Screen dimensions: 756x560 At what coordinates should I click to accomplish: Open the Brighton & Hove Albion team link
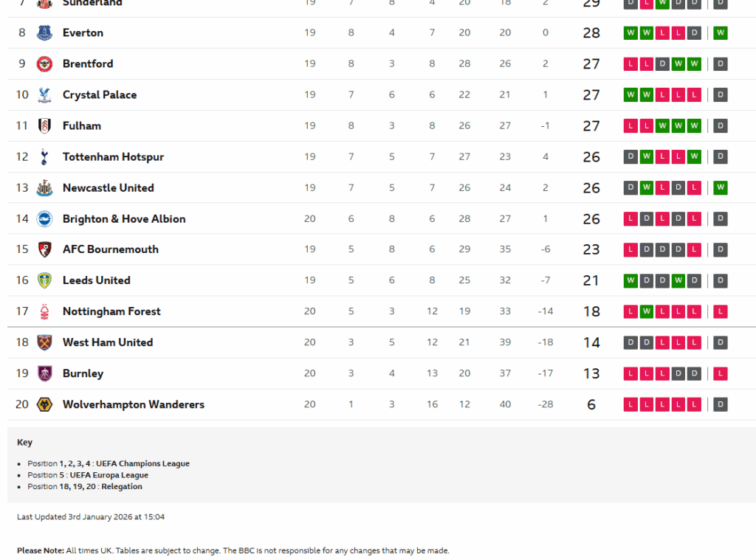(x=124, y=218)
